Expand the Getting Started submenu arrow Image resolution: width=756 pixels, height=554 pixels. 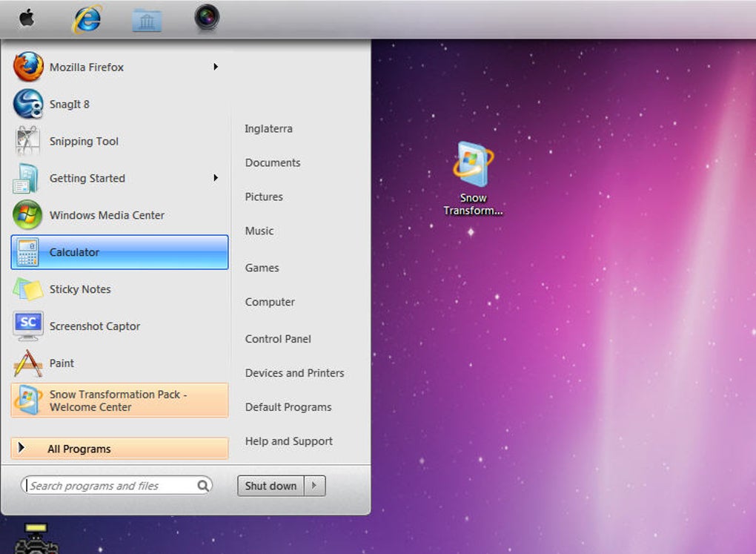(216, 178)
